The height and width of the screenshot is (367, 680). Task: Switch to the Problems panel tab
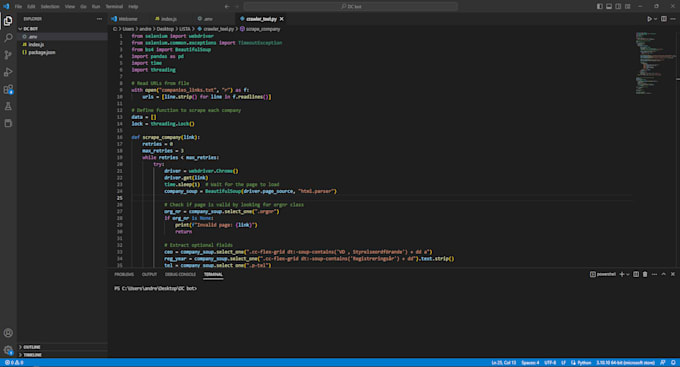pos(124,274)
